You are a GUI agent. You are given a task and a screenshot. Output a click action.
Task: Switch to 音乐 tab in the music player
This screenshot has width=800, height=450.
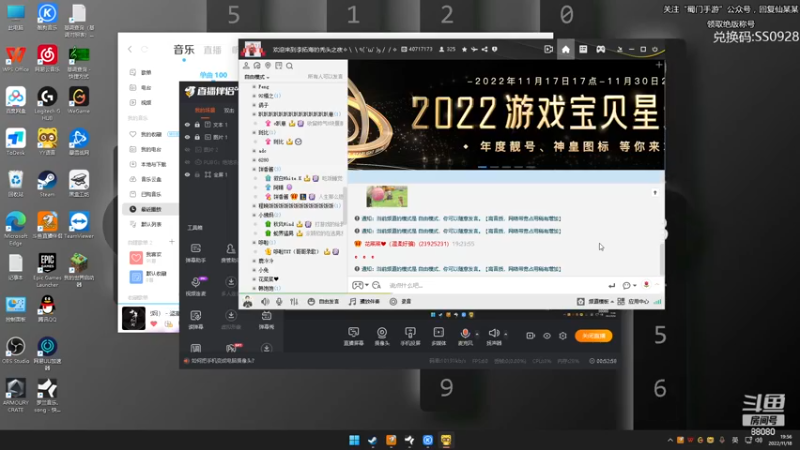pyautogui.click(x=184, y=49)
